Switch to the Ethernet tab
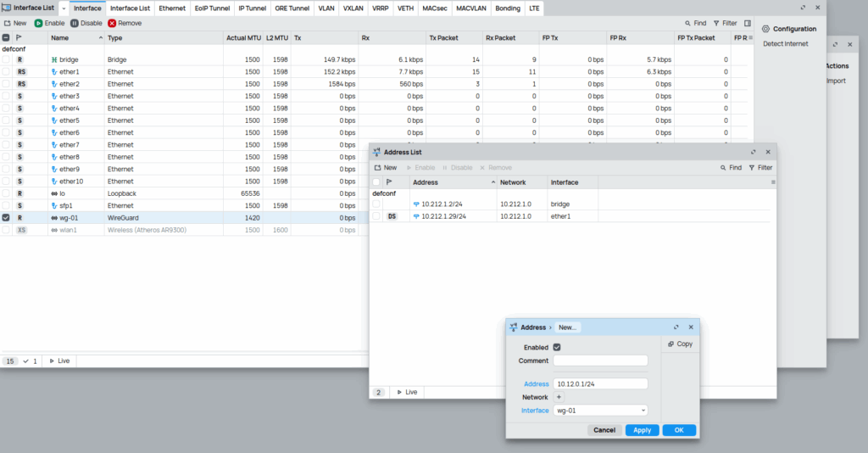 [x=172, y=8]
